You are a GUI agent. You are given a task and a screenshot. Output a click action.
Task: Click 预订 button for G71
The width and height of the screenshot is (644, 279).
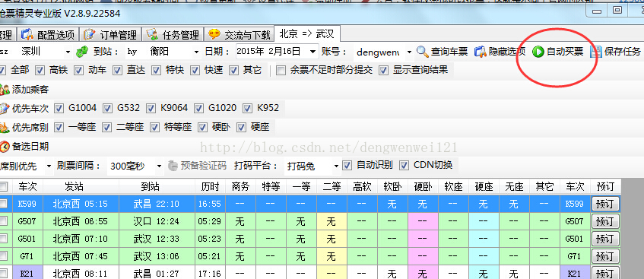tap(605, 256)
